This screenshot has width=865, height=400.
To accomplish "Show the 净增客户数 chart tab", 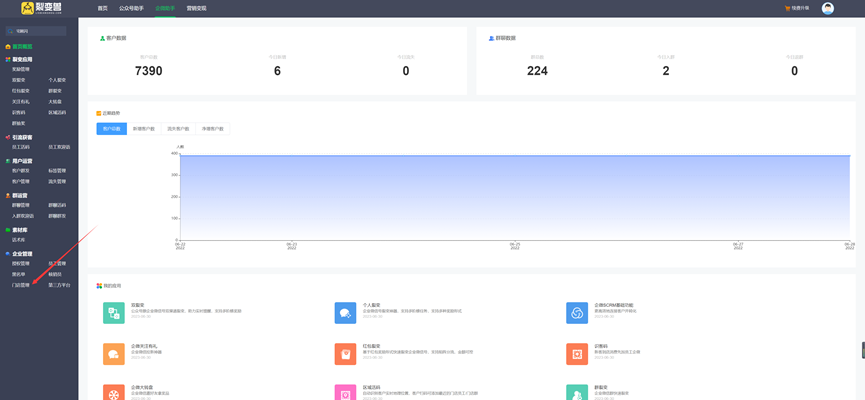I will pos(212,129).
